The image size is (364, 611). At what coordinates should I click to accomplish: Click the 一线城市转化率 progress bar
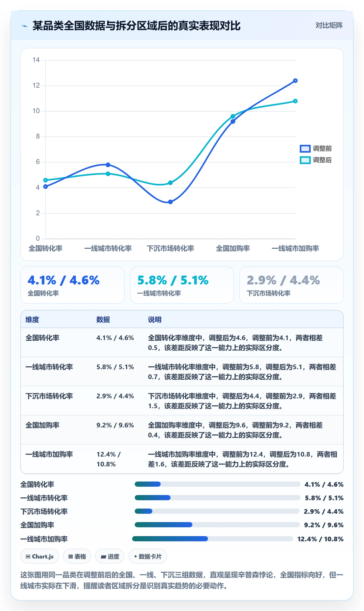click(x=218, y=498)
